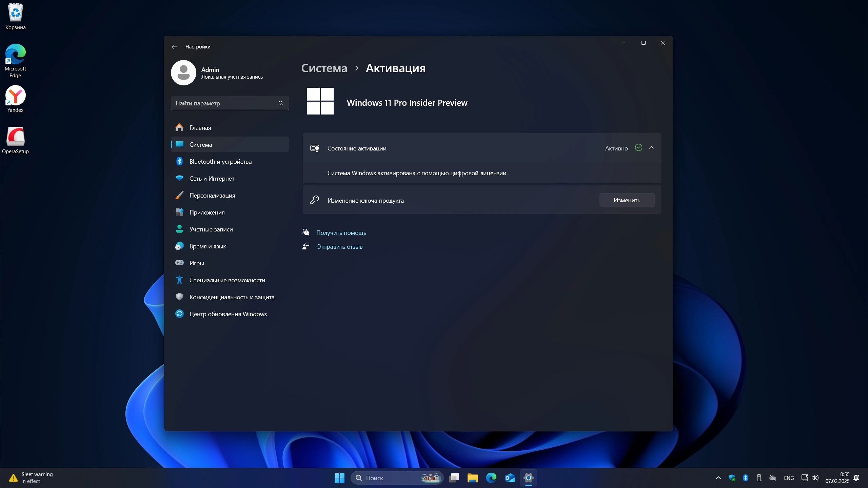The image size is (868, 488).
Task: Open the Получить помощь link
Action: point(341,233)
